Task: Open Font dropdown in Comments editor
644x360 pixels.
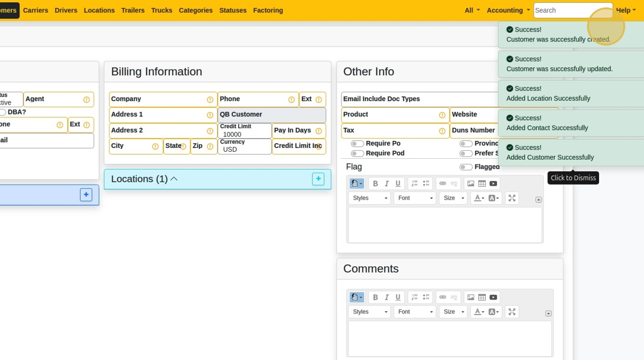Action: [x=415, y=312]
